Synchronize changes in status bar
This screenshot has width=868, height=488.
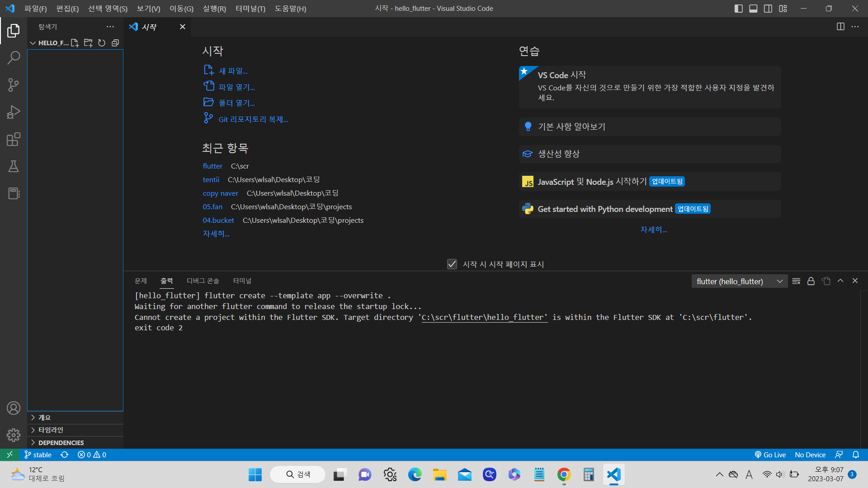click(x=65, y=455)
